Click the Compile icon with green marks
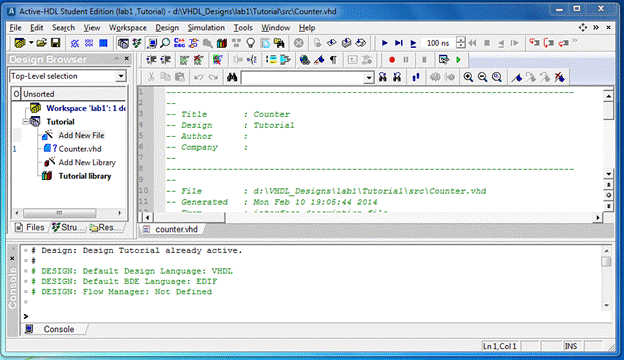624x360 pixels. click(184, 60)
